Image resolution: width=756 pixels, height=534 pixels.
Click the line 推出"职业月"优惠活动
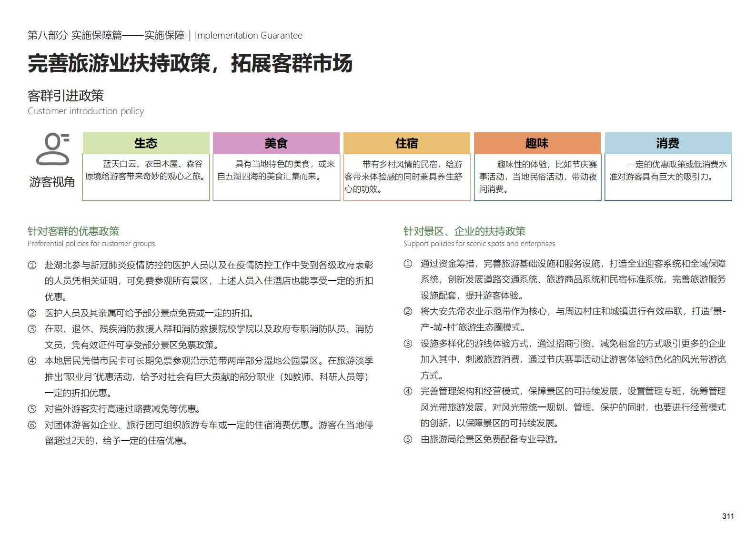pos(207,377)
